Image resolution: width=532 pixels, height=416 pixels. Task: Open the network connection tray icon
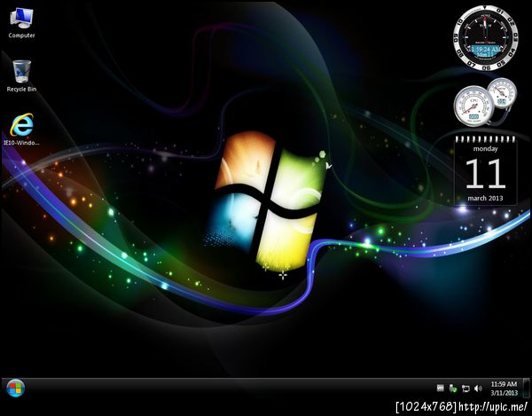coord(465,389)
